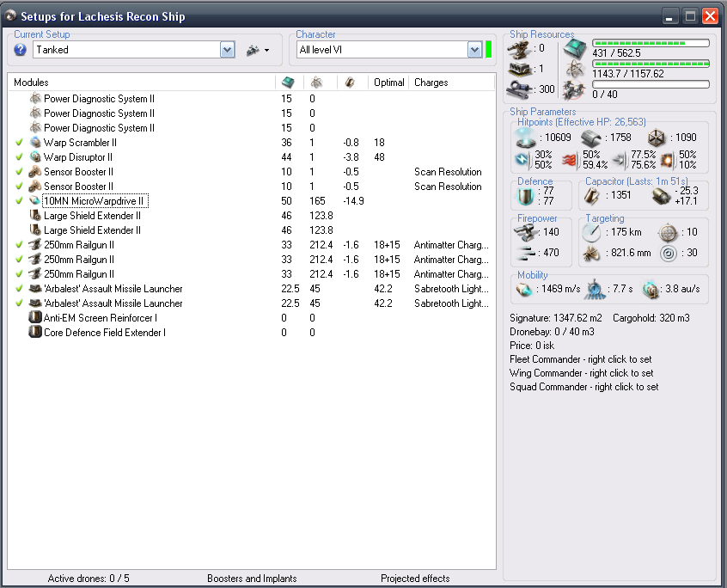Switch to the Projected effects tab
727x588 pixels.
point(415,579)
